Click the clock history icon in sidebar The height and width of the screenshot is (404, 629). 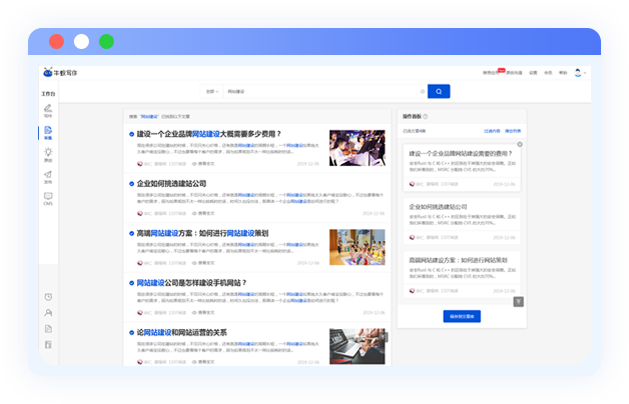48,297
